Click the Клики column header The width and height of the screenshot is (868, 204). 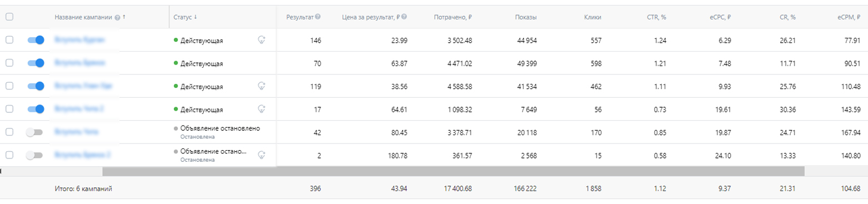pyautogui.click(x=593, y=17)
